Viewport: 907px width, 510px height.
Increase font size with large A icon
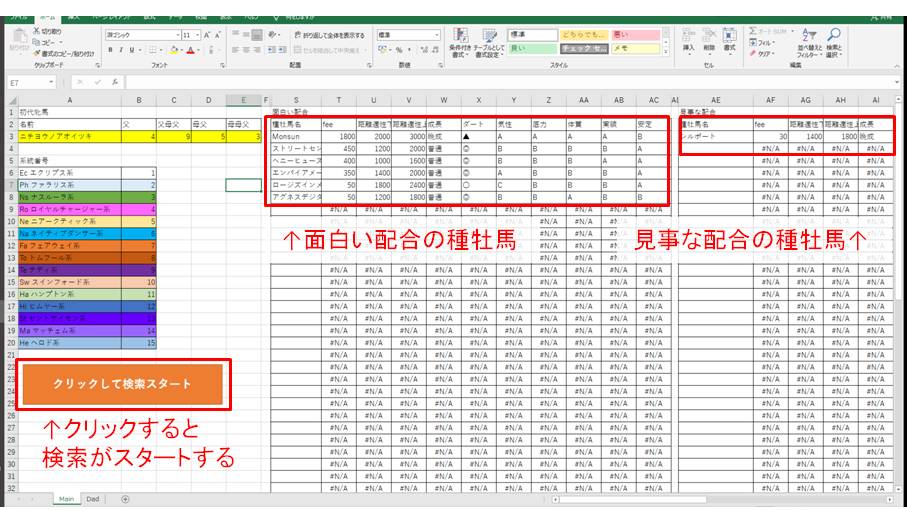point(207,35)
